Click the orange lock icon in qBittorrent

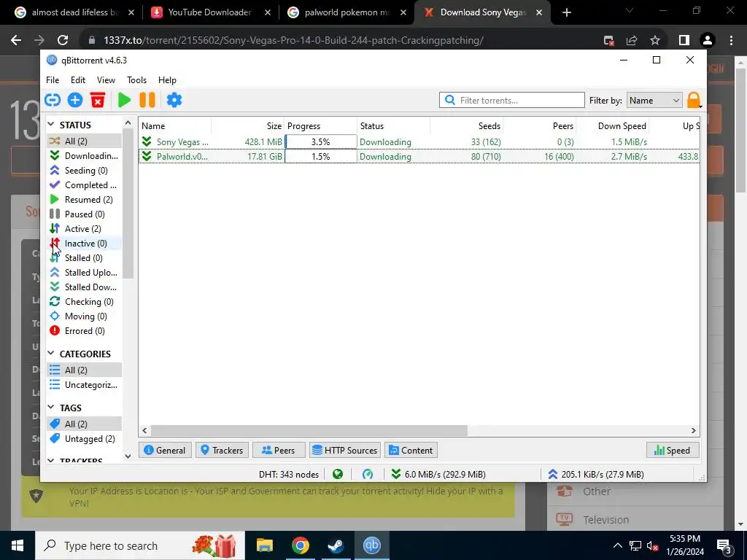click(x=694, y=100)
